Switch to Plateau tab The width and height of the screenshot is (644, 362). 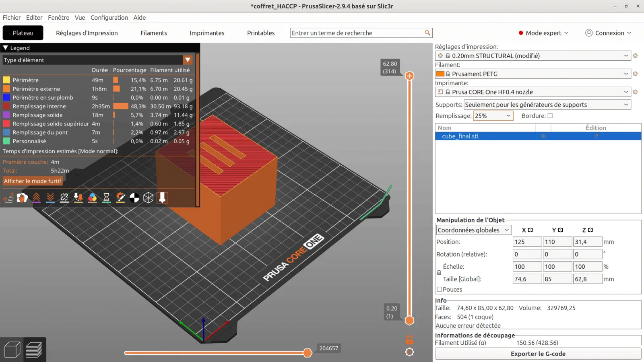(23, 33)
